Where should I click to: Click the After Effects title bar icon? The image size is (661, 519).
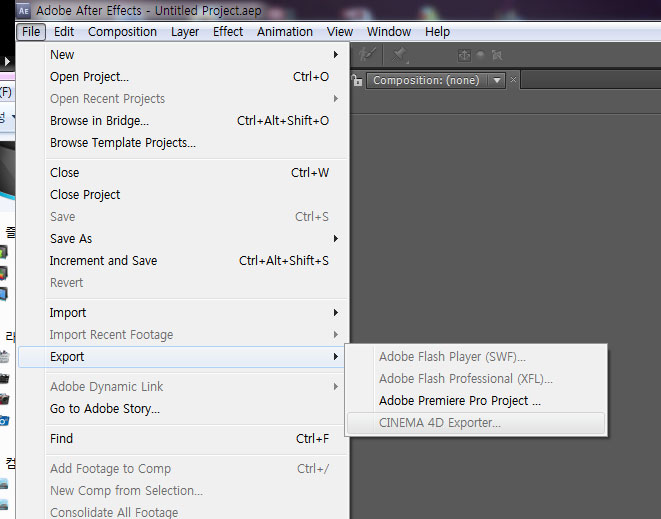[24, 11]
